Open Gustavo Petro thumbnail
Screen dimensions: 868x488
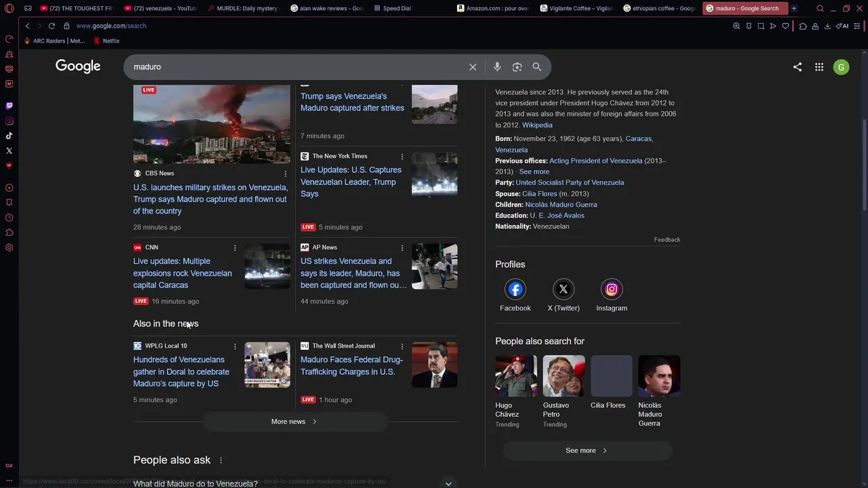tap(564, 376)
